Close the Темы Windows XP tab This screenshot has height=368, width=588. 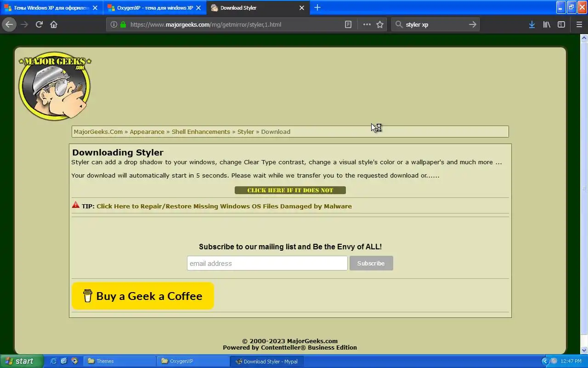click(x=95, y=8)
